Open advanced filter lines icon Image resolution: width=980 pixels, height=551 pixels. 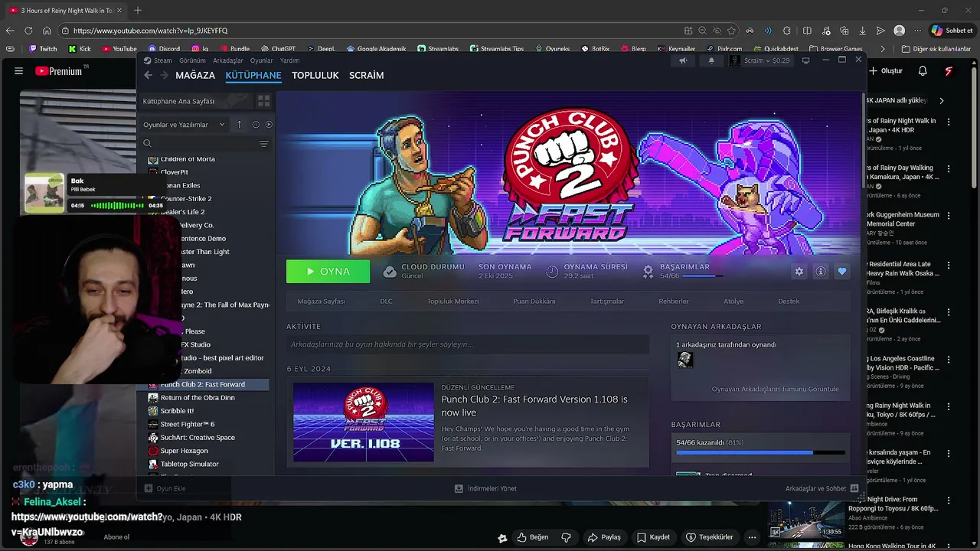264,144
